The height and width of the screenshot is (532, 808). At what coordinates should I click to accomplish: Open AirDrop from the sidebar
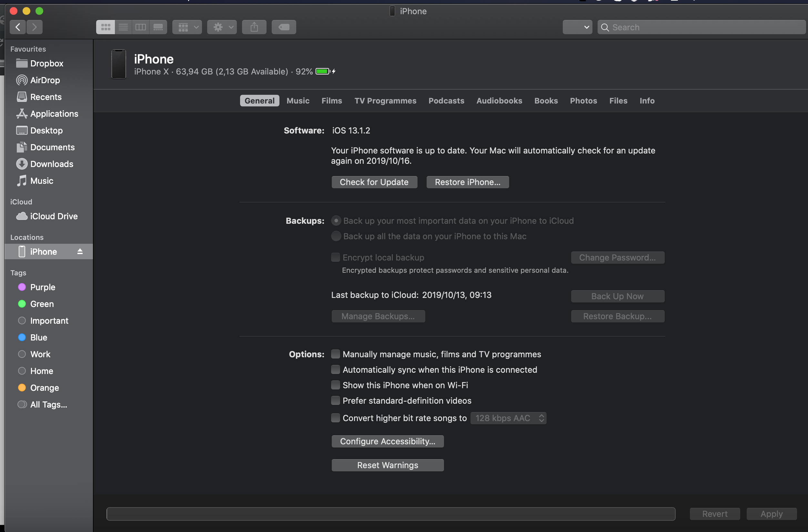click(45, 80)
